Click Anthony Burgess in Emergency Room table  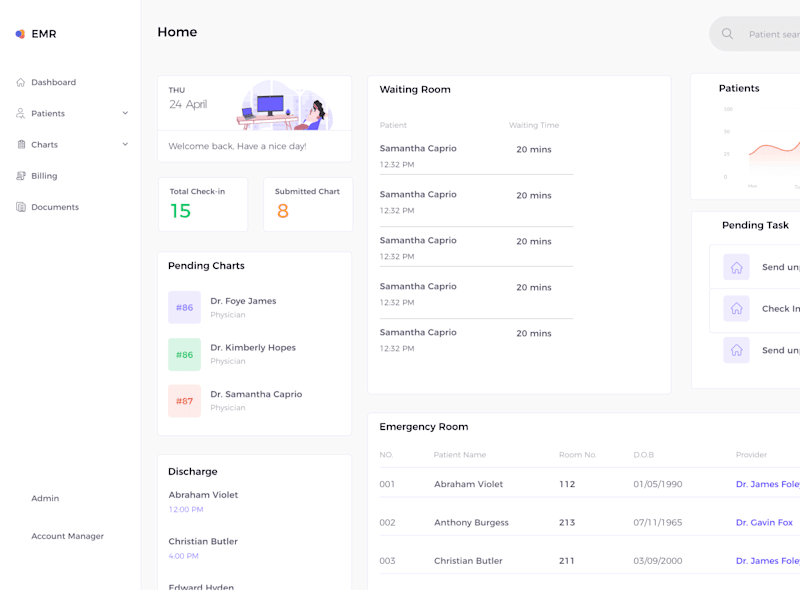(x=471, y=522)
